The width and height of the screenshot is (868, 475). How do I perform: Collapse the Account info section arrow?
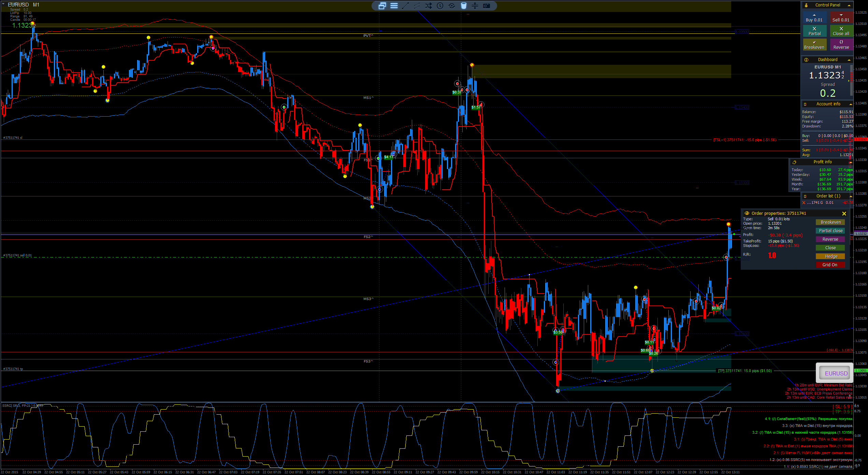point(851,104)
